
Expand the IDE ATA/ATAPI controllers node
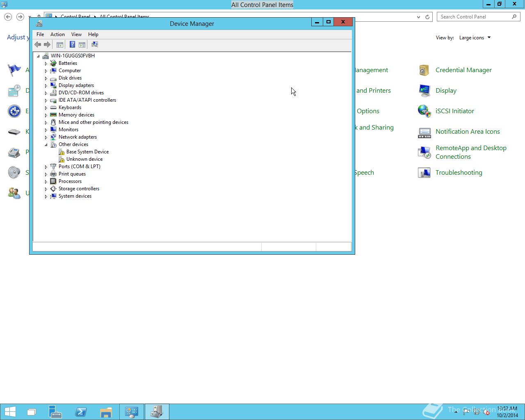click(46, 100)
